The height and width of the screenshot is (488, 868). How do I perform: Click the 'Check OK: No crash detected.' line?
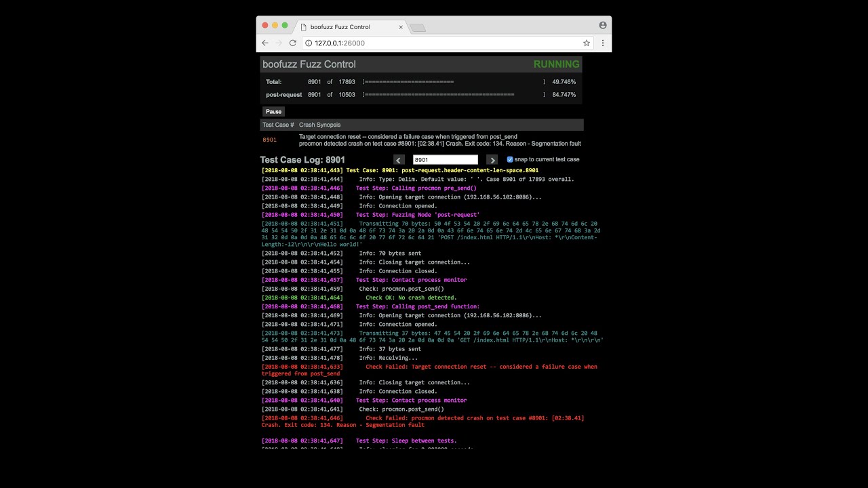coord(359,298)
